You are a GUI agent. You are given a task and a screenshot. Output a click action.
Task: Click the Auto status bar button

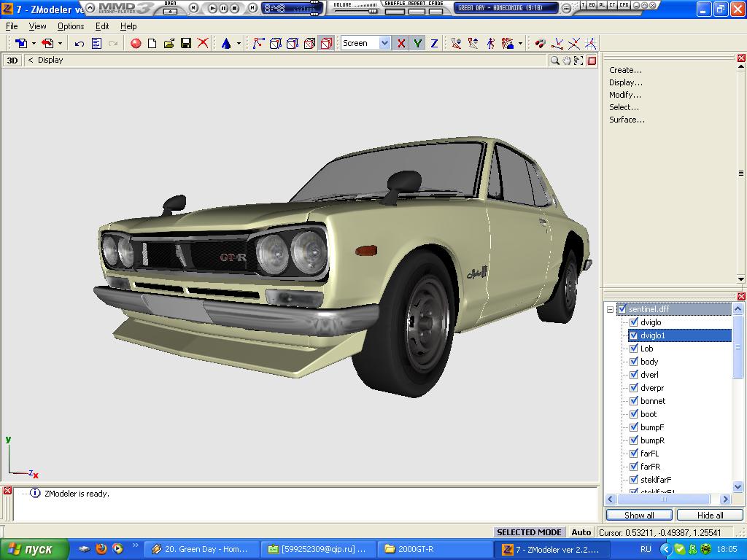tap(581, 532)
